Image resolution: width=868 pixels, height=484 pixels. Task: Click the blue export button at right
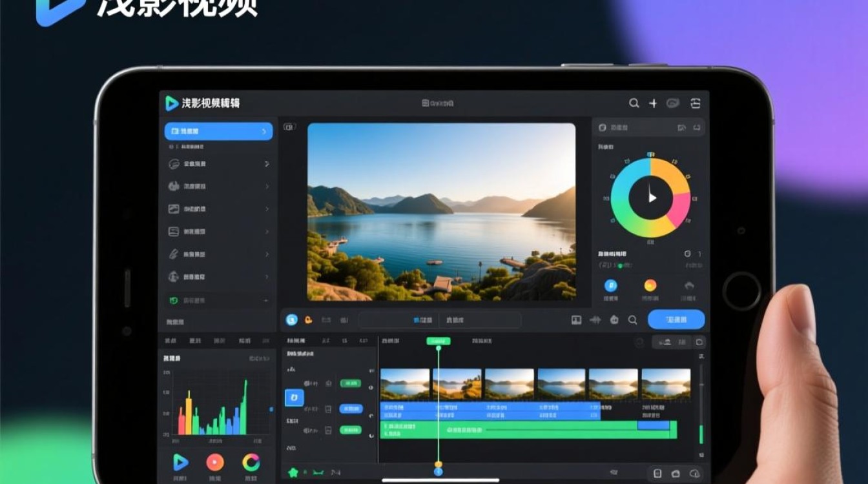point(676,319)
